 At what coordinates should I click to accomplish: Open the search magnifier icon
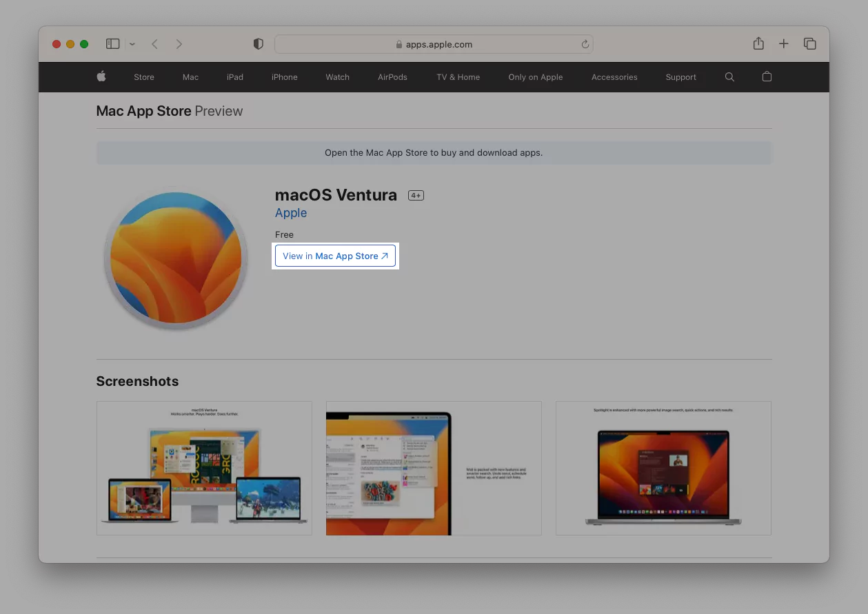tap(729, 77)
